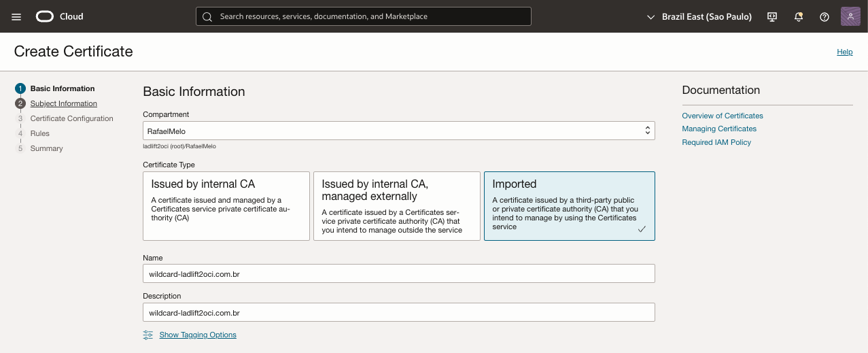Screen dimensions: 868x353
Task: Select Issued by internal CA type
Action: pyautogui.click(x=226, y=205)
